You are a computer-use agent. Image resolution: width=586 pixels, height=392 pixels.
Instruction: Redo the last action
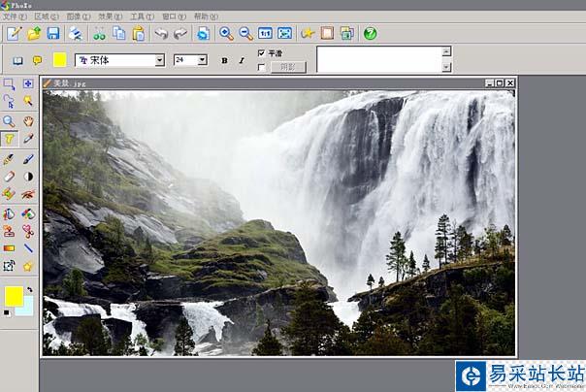tap(180, 34)
